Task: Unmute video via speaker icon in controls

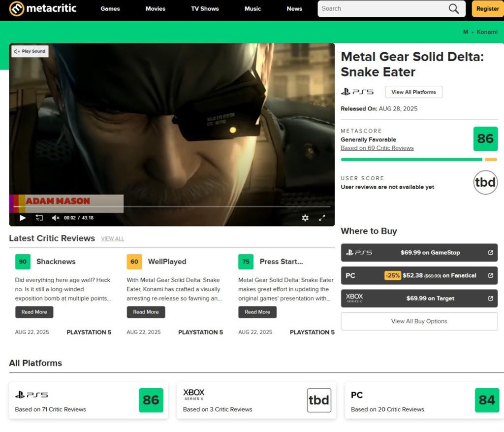Action: click(x=56, y=218)
